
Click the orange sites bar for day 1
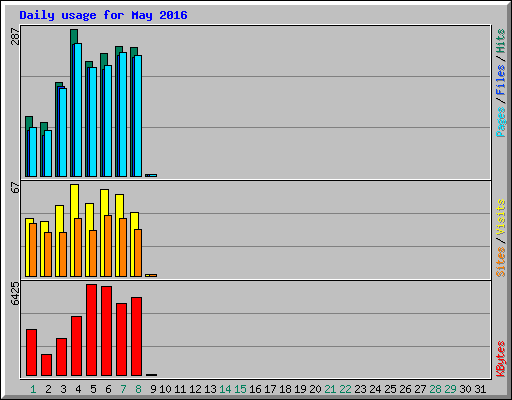[33, 250]
